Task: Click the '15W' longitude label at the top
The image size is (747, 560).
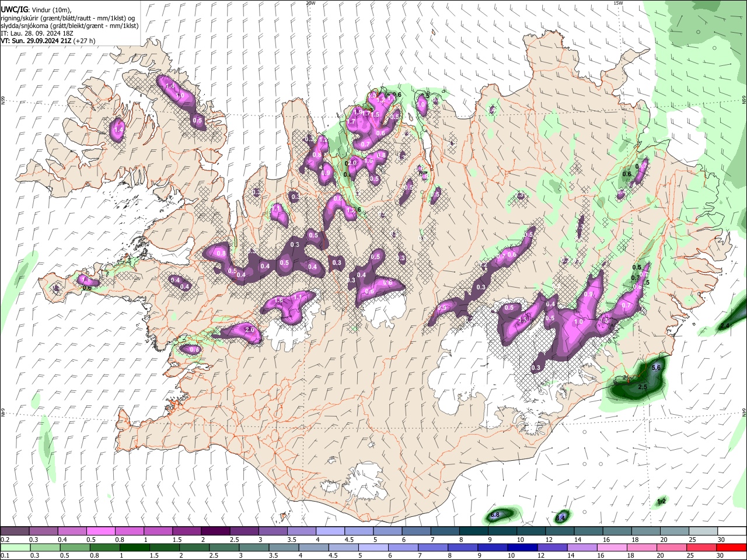Action: coord(619,3)
